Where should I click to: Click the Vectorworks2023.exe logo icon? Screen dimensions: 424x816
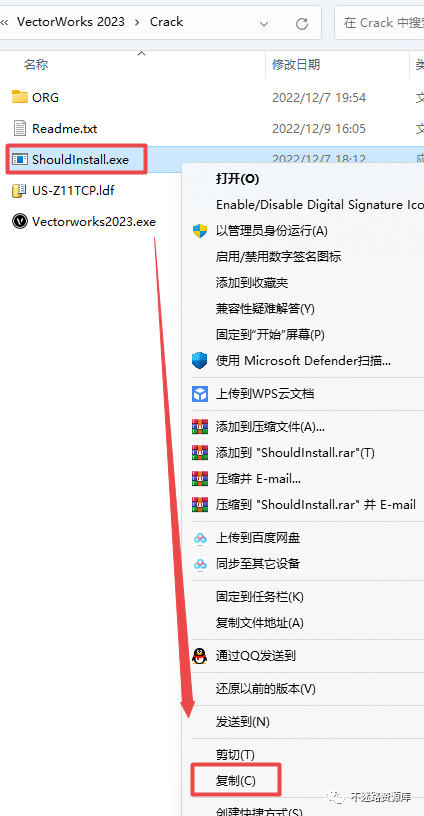(20, 222)
